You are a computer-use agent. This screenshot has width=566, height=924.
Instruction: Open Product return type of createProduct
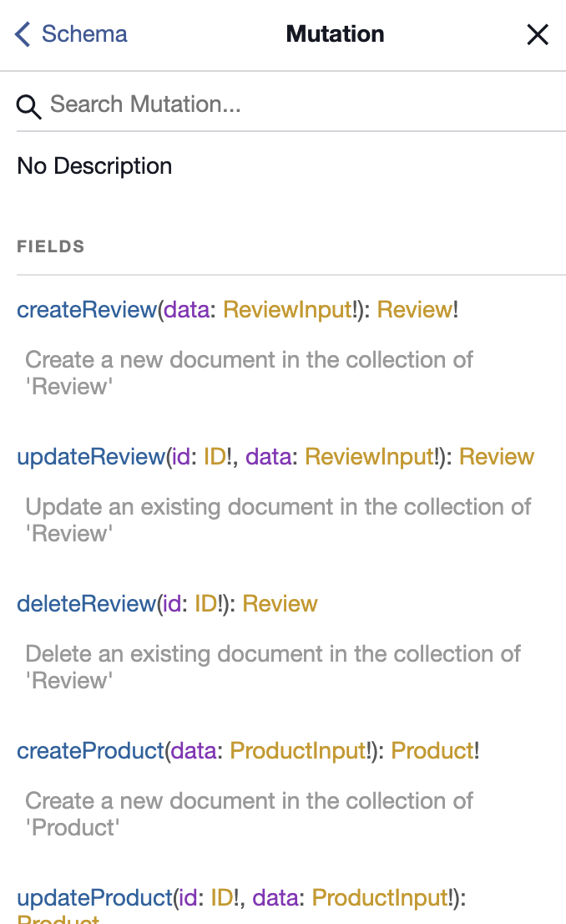coord(432,751)
